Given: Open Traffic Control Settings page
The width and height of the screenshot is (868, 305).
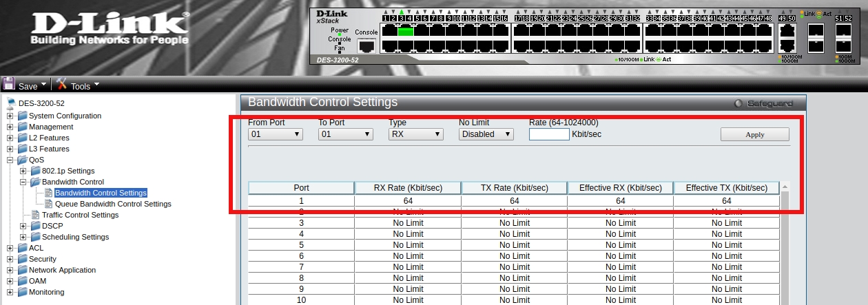Looking at the screenshot, I should tap(80, 215).
